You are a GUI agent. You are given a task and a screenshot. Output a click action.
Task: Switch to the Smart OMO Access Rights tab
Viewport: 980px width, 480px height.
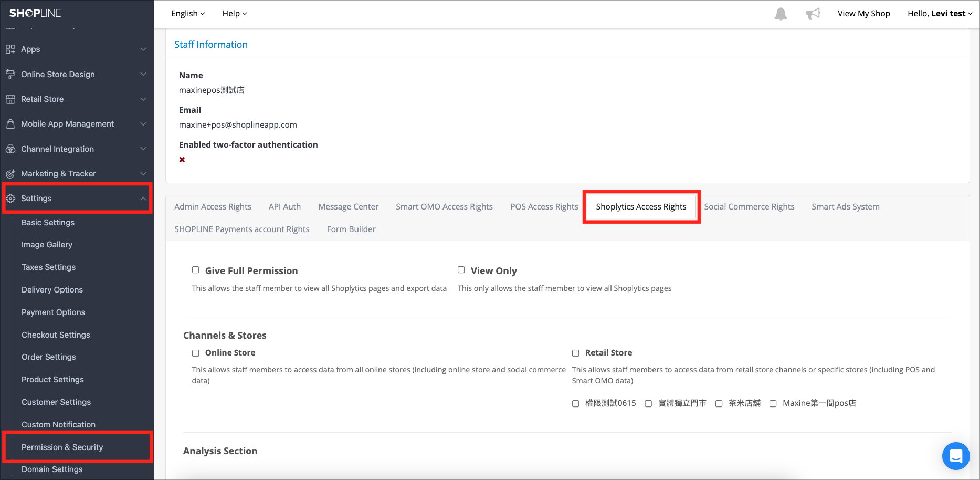(x=444, y=207)
